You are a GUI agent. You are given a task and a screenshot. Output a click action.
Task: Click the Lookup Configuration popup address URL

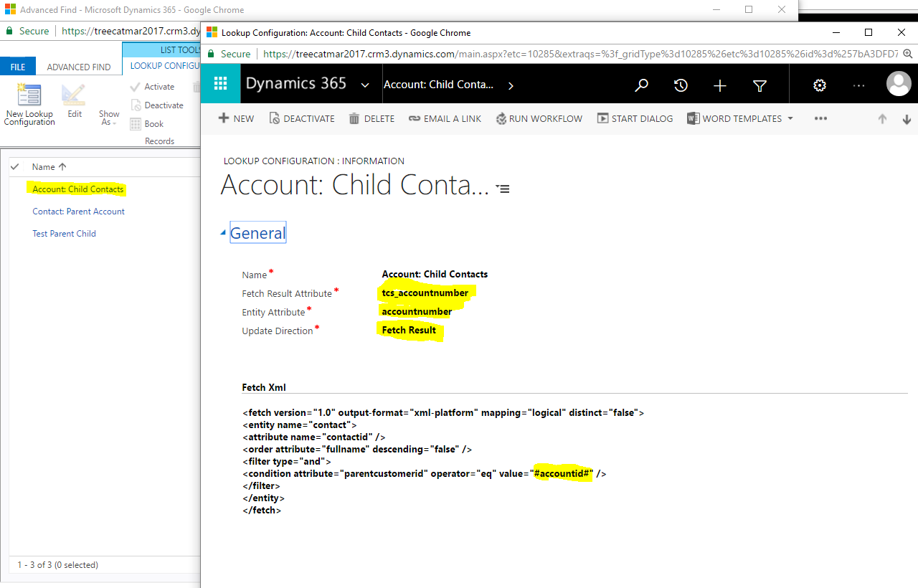tap(581, 54)
